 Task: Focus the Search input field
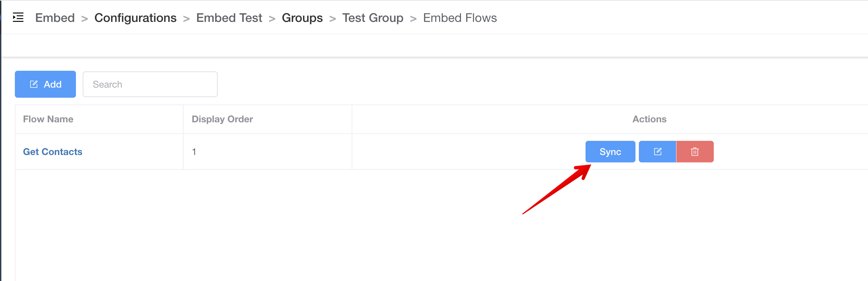click(x=150, y=84)
